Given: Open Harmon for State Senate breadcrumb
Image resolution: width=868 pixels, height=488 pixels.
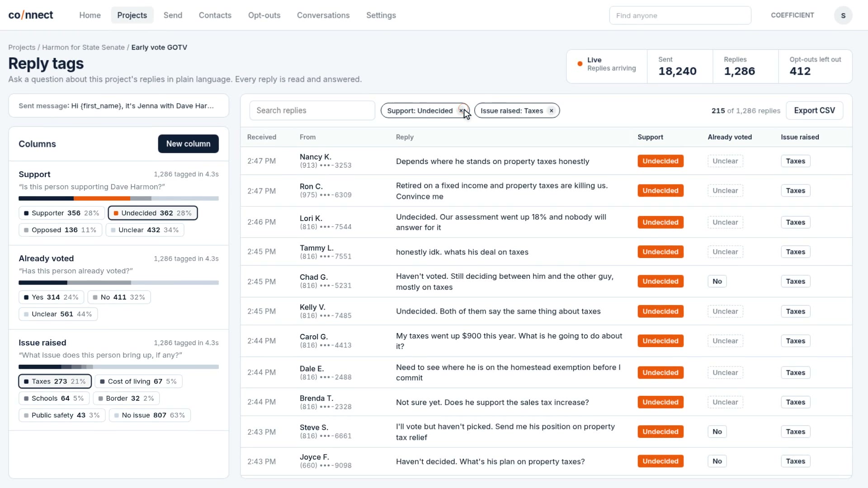Looking at the screenshot, I should pos(83,47).
